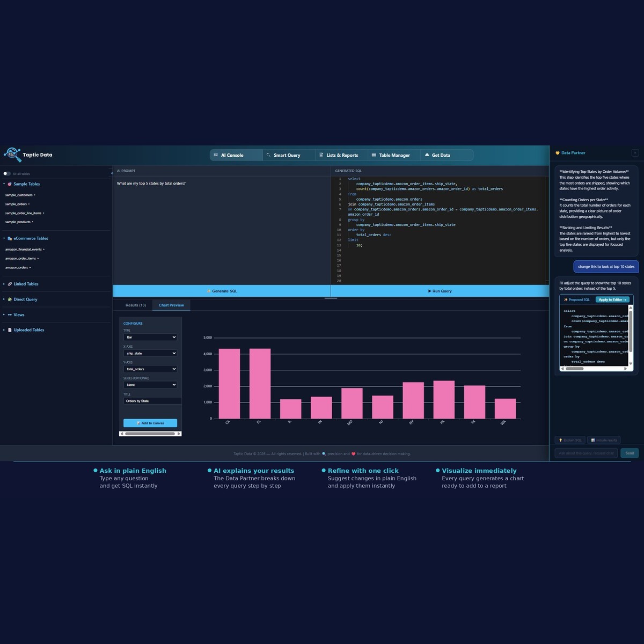Open the Sample Tables group icon
Screen dimensions: 644x644
coord(10,184)
